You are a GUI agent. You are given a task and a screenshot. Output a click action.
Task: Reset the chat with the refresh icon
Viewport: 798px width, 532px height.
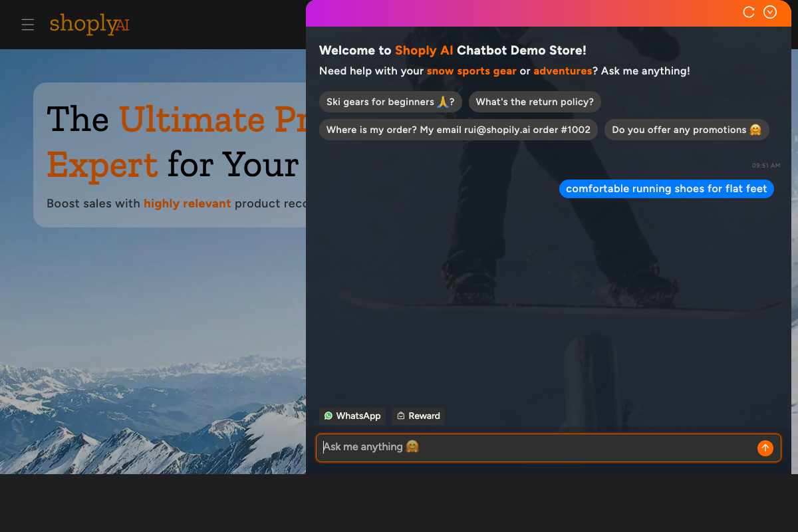[749, 12]
